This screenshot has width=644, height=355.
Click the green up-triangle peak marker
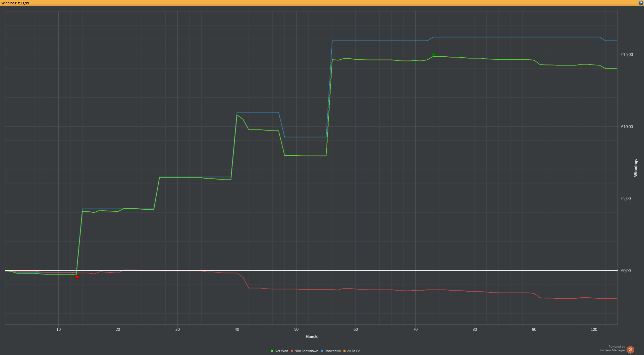tap(433, 54)
